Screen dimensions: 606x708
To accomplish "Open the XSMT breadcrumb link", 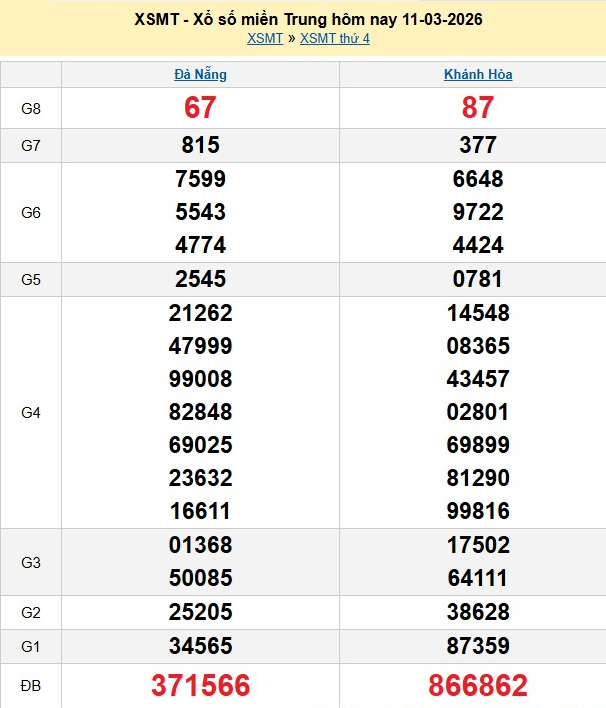I will [264, 38].
